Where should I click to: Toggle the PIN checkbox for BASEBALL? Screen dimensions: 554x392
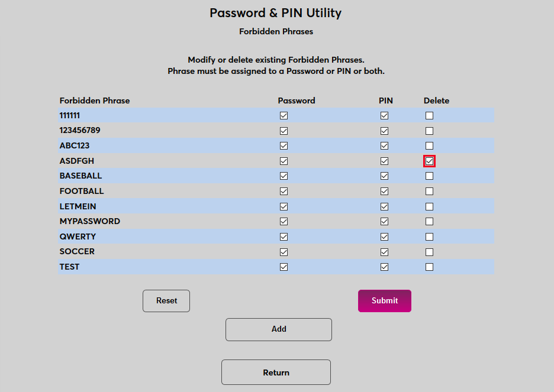[x=384, y=176]
